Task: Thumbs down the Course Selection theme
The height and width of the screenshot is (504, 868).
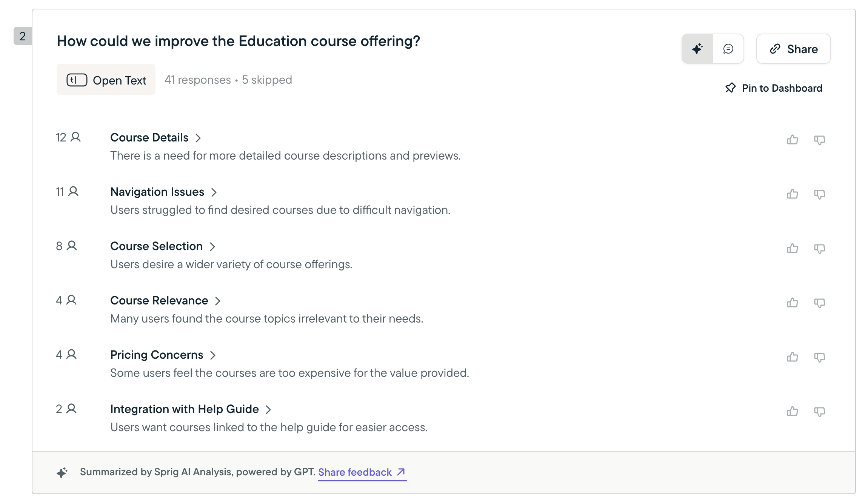Action: pyautogui.click(x=820, y=249)
